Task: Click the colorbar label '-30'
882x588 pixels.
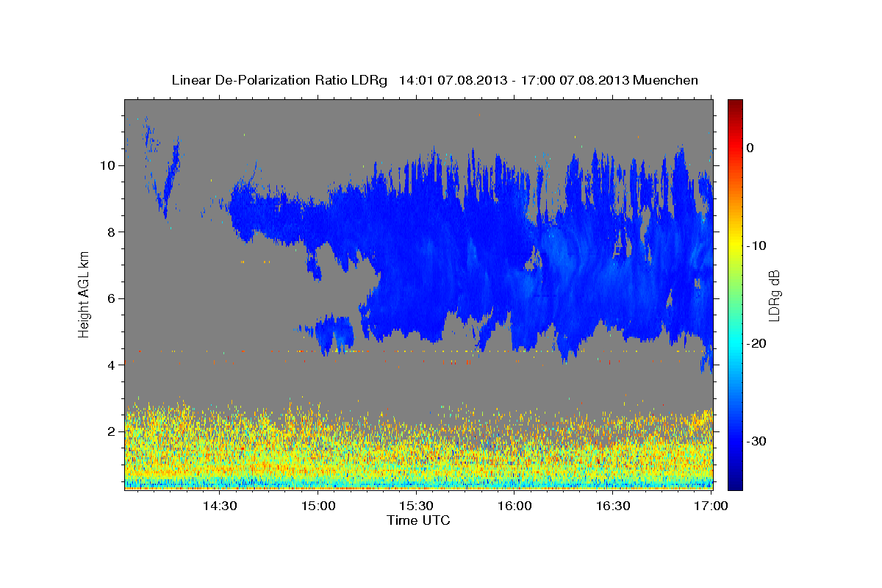Action: [x=757, y=441]
